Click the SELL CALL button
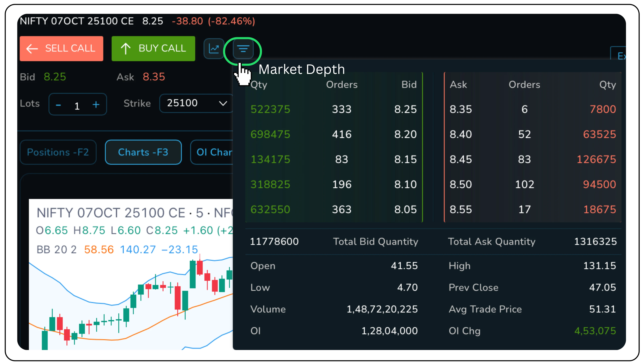This screenshot has width=644, height=364. tap(62, 49)
